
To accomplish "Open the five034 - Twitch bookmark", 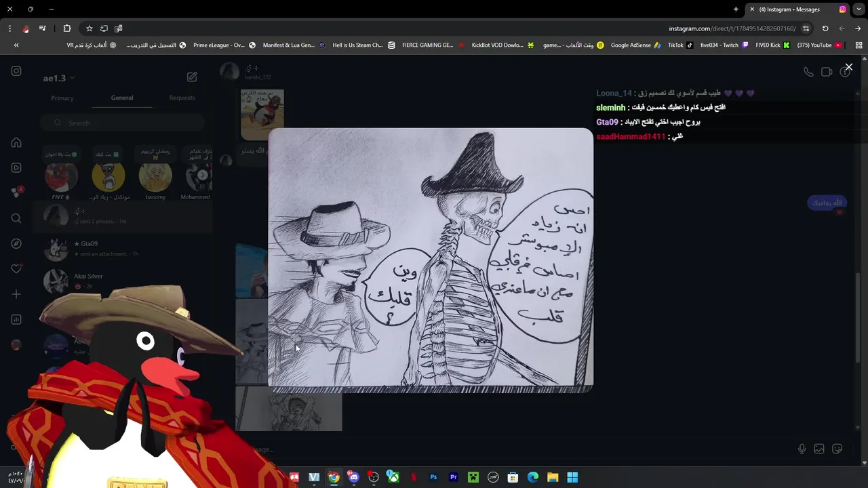I will coord(724,45).
